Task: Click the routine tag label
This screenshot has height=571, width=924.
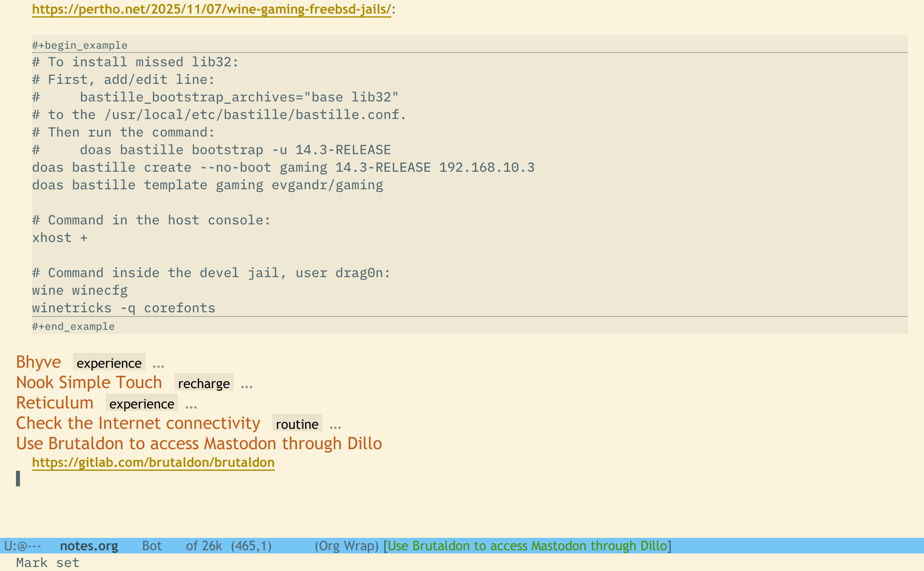Action: 297,424
